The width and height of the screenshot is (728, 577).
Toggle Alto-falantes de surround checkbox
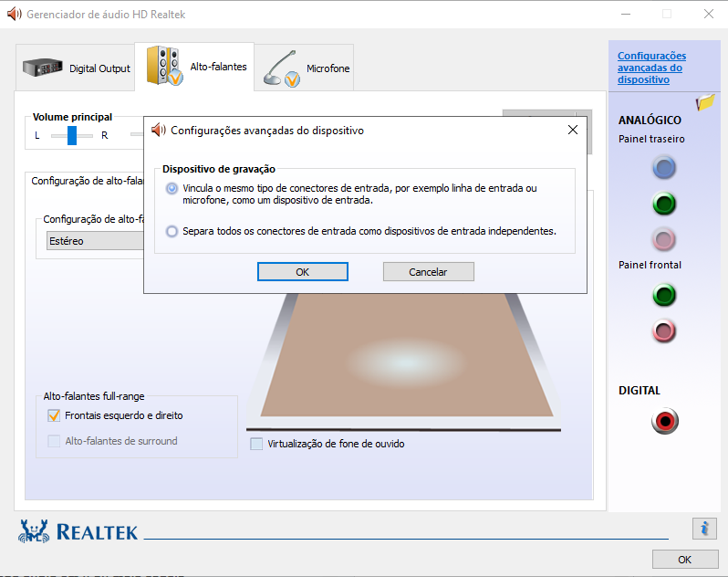tap(54, 441)
